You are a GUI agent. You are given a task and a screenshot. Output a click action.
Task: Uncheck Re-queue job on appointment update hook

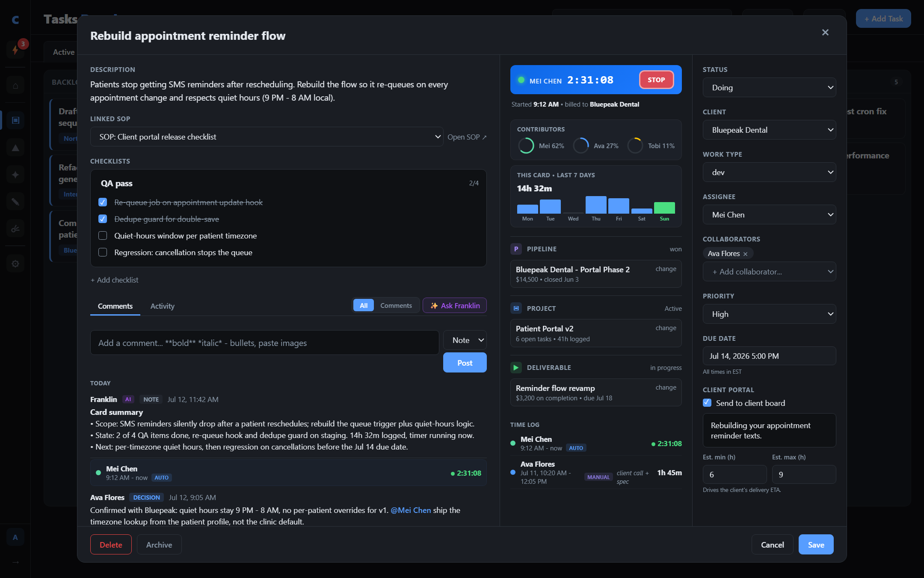pyautogui.click(x=103, y=202)
